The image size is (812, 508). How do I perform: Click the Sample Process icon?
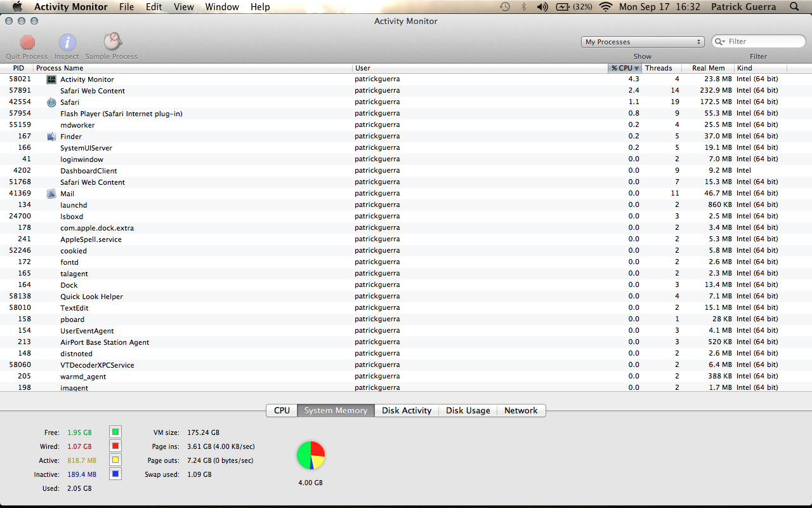click(x=112, y=42)
